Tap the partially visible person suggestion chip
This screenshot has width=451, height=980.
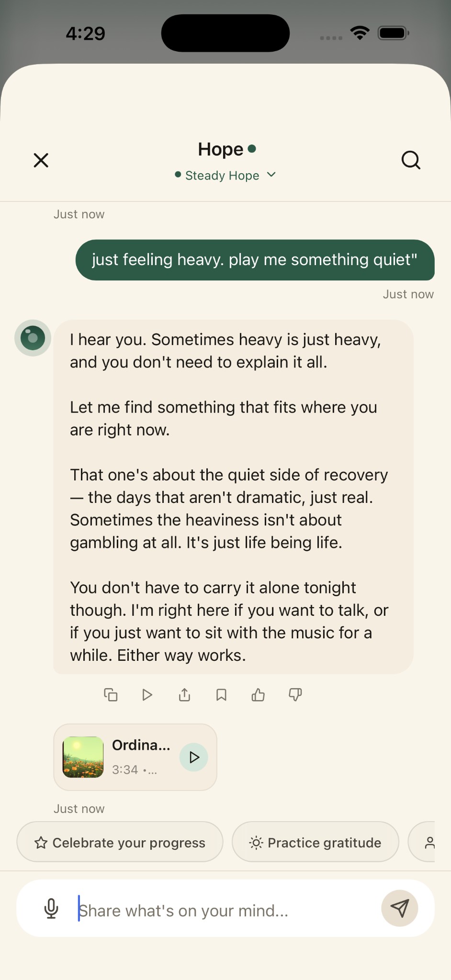(427, 842)
